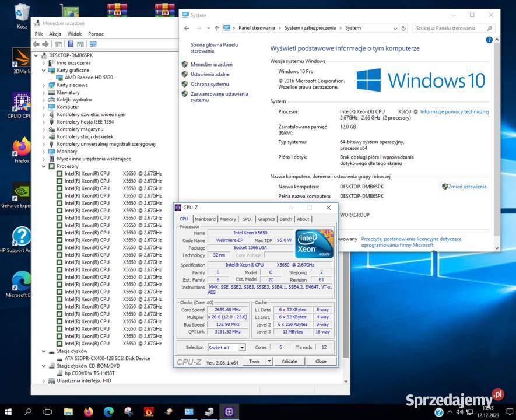The height and width of the screenshot is (420, 516).
Task: Expand Karty sieciowe node
Action: 44,85
